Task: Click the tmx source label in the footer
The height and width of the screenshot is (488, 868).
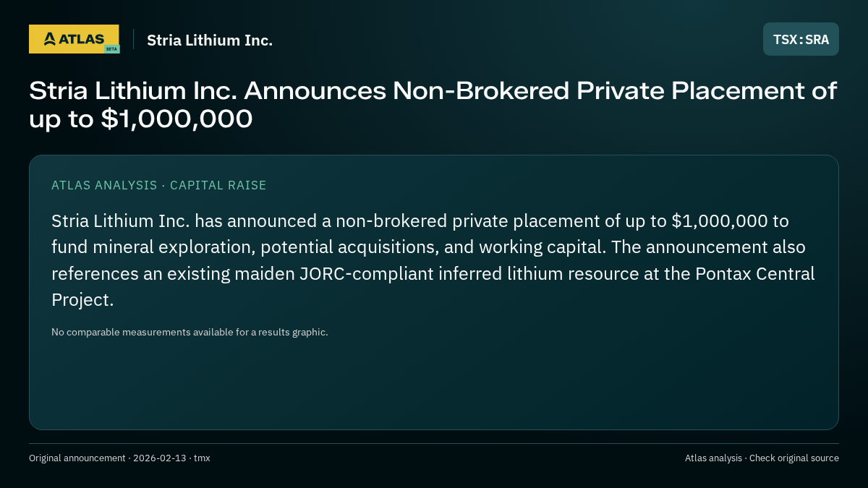Action: pyautogui.click(x=202, y=458)
